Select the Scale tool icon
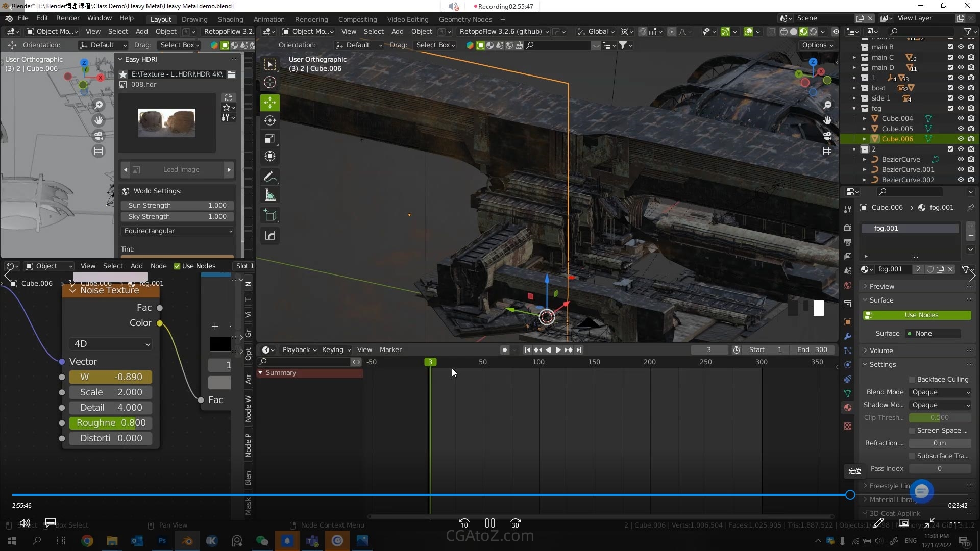Viewport: 980px width, 551px height. (270, 139)
